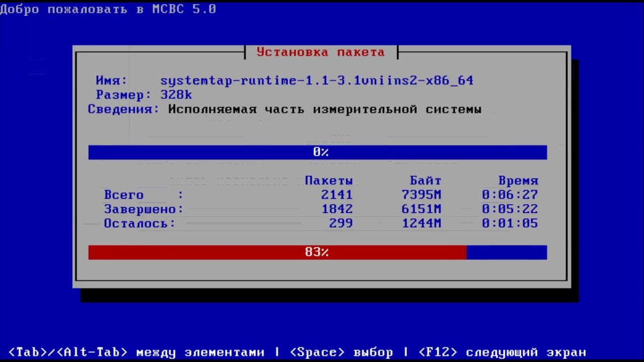Click the "Пакеты" column header

coord(329,180)
